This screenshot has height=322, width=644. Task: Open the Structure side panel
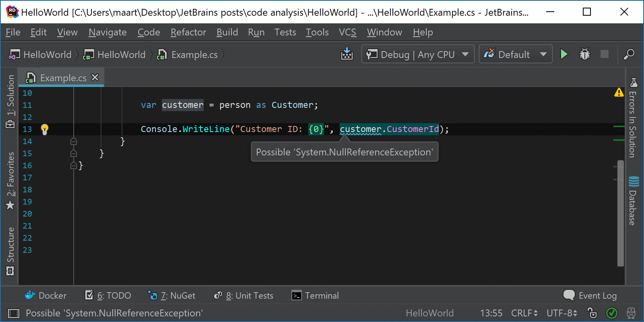coord(10,251)
